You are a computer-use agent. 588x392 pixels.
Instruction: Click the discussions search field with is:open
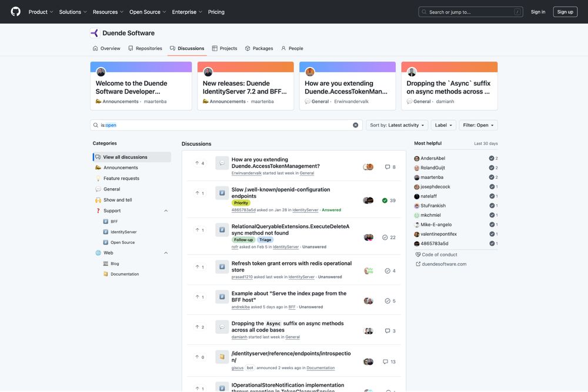pyautogui.click(x=226, y=125)
